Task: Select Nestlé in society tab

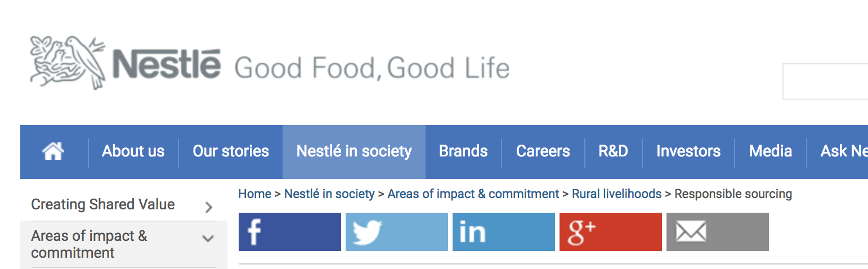Action: 354,151
